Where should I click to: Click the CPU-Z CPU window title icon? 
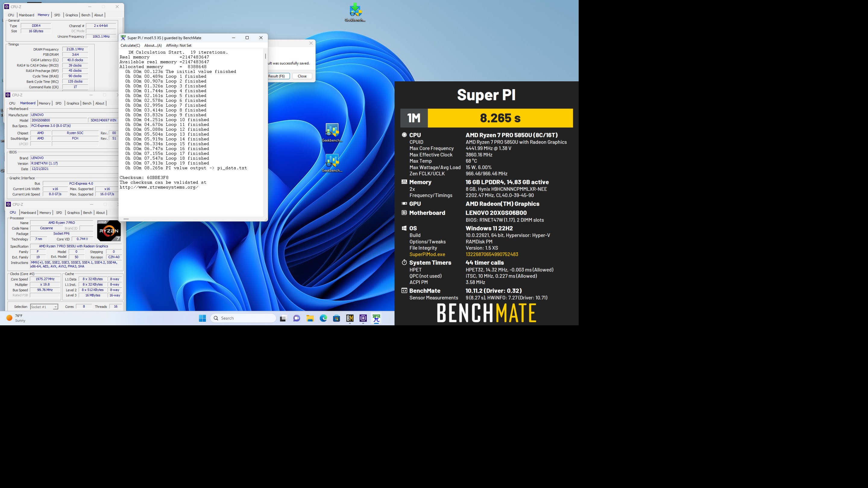coord(8,205)
